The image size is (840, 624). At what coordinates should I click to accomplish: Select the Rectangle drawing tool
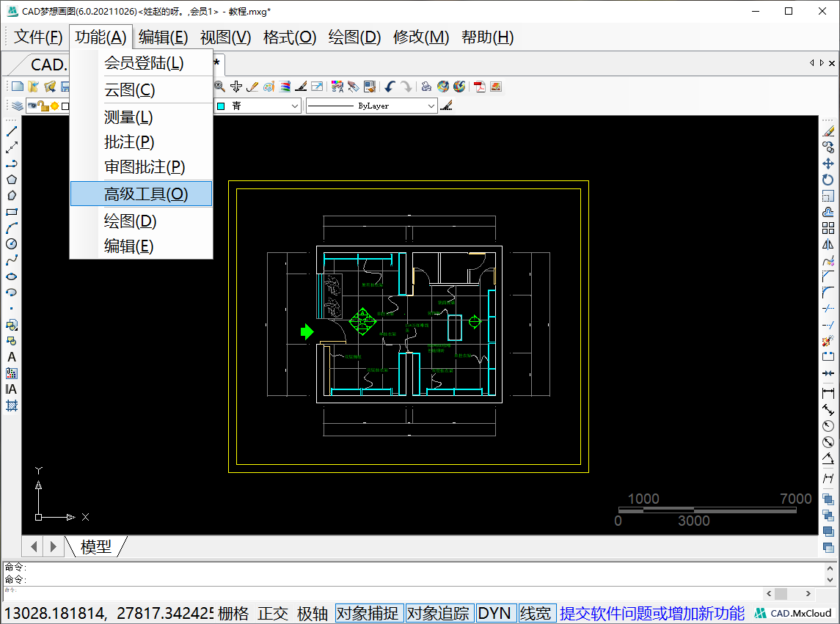12,212
